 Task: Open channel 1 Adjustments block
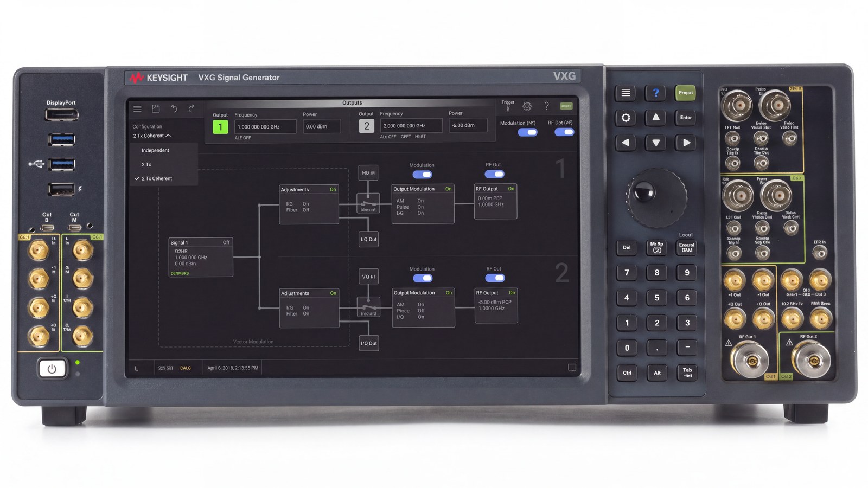[309, 204]
